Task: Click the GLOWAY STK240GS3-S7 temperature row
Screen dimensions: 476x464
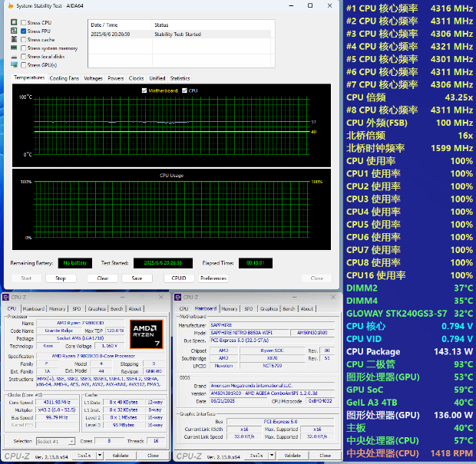Action: point(409,314)
